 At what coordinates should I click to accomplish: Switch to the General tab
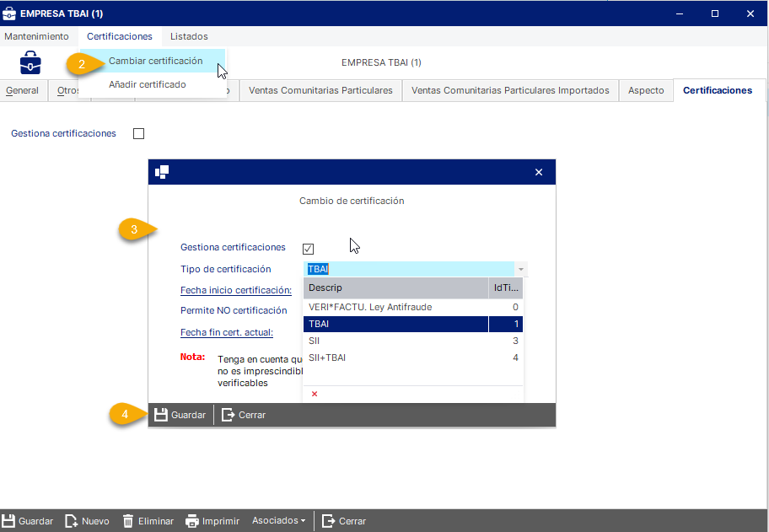click(x=23, y=90)
